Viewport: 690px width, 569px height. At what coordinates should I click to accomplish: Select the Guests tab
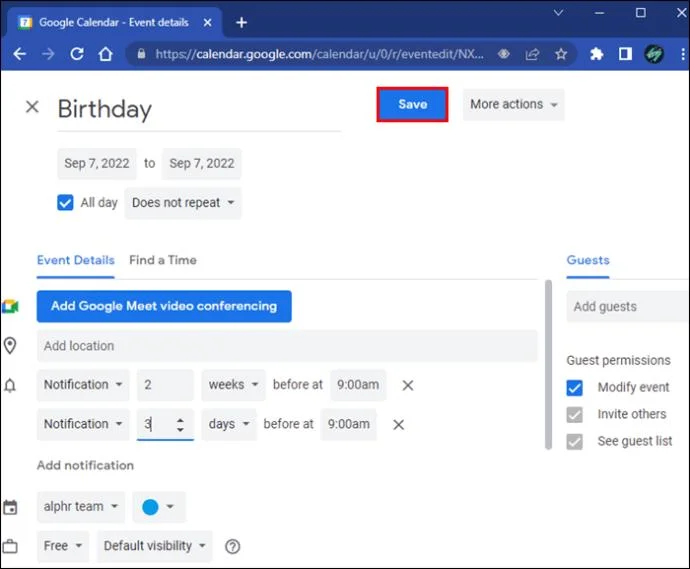coord(588,261)
